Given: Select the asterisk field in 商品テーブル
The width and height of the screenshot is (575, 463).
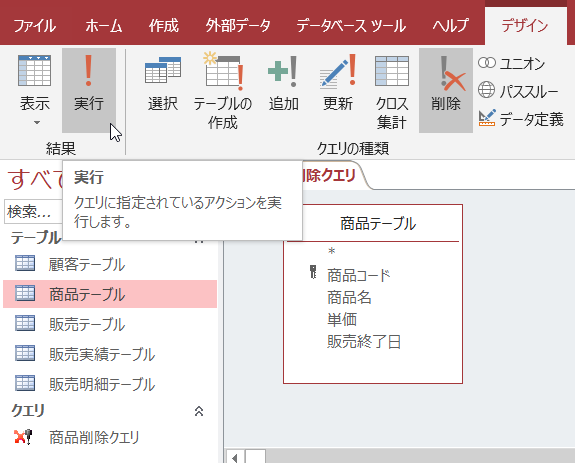Looking at the screenshot, I should click(x=332, y=252).
